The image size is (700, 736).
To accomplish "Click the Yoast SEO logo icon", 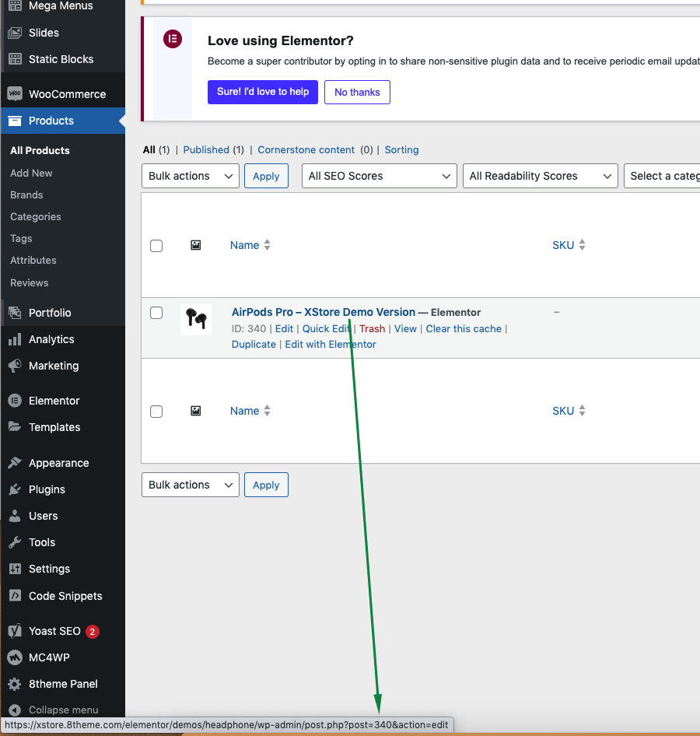I will (15, 631).
